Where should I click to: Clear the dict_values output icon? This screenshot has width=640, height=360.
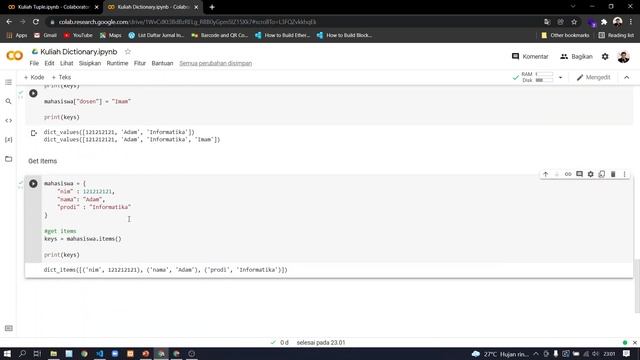(34, 133)
